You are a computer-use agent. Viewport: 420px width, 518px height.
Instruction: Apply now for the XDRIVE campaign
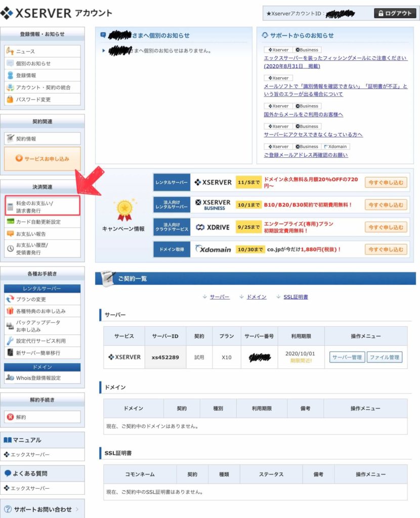point(386,227)
